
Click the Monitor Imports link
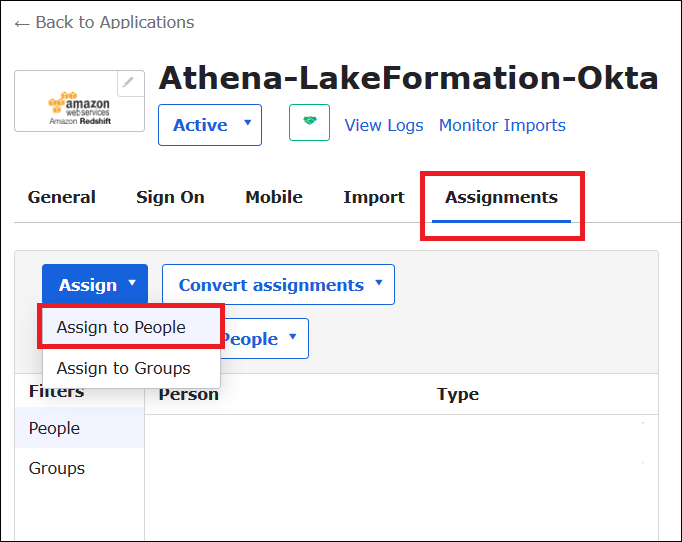coord(502,125)
